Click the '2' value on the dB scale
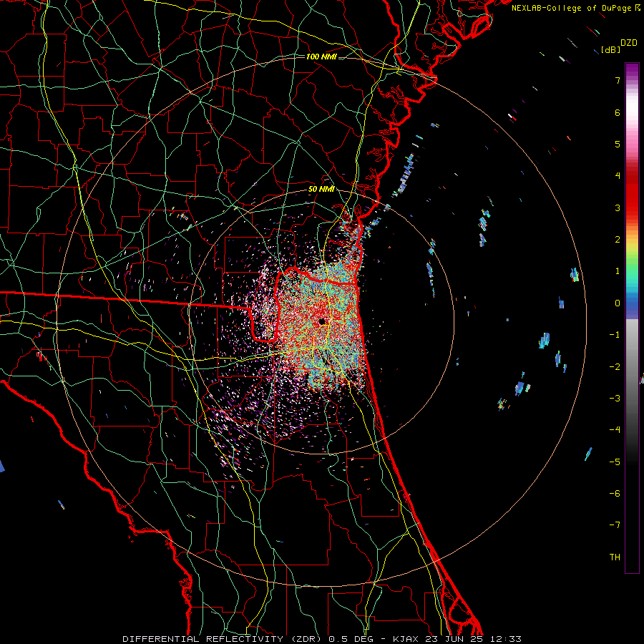Screen dimensions: 644x644 coord(618,240)
